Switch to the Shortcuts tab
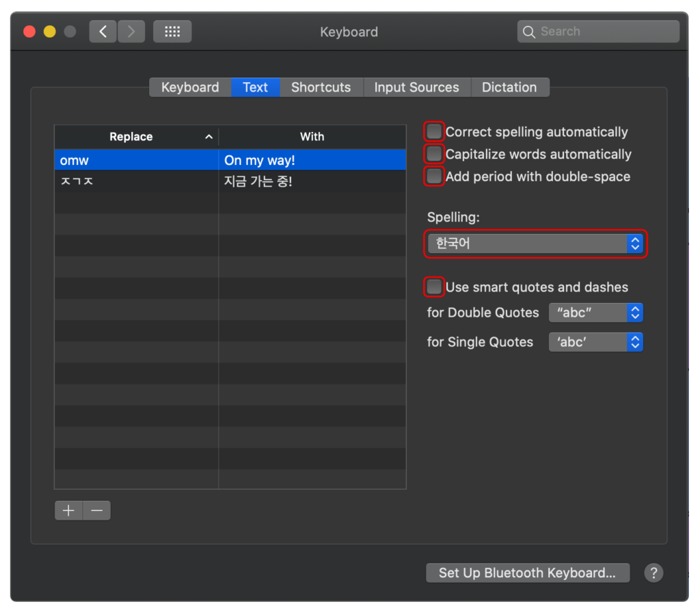Screen dimensions: 700x615 (x=321, y=88)
